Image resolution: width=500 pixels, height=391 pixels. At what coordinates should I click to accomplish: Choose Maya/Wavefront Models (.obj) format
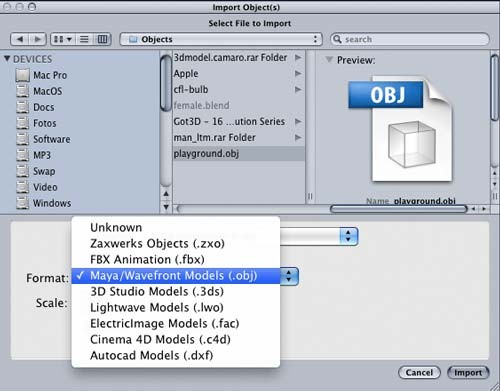[176, 276]
